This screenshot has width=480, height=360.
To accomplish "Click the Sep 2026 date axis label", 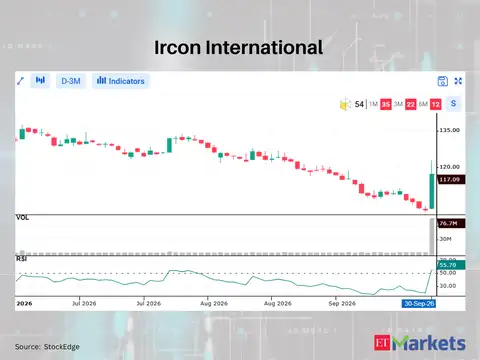I will (342, 304).
